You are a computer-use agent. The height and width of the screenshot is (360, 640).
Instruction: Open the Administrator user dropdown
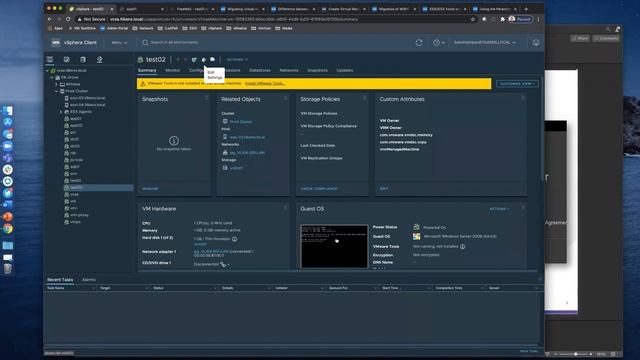pyautogui.click(x=484, y=42)
